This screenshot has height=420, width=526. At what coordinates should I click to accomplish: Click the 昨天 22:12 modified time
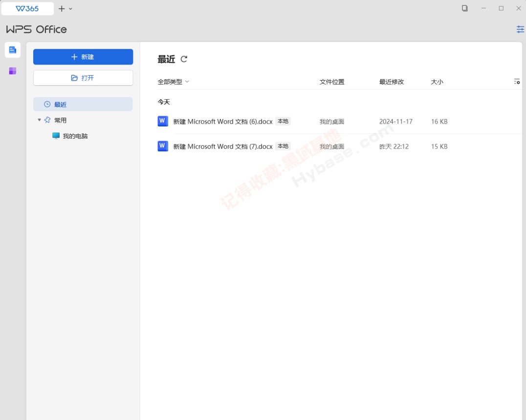coord(394,147)
